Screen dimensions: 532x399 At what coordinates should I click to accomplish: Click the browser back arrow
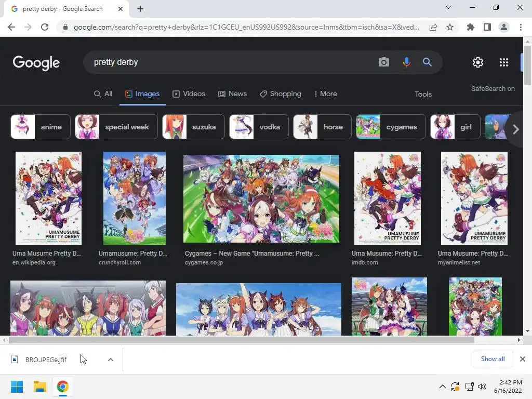click(x=11, y=27)
